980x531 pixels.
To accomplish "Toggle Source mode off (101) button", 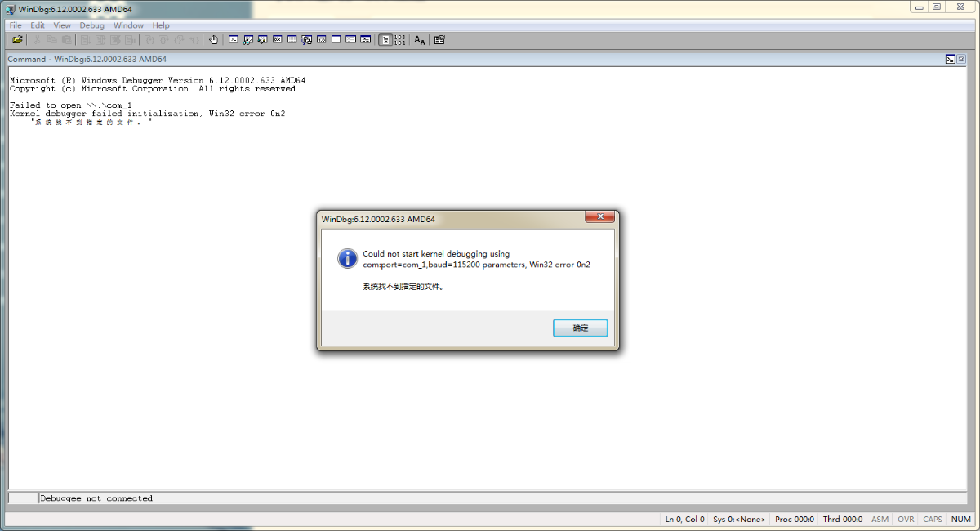I will tap(400, 39).
